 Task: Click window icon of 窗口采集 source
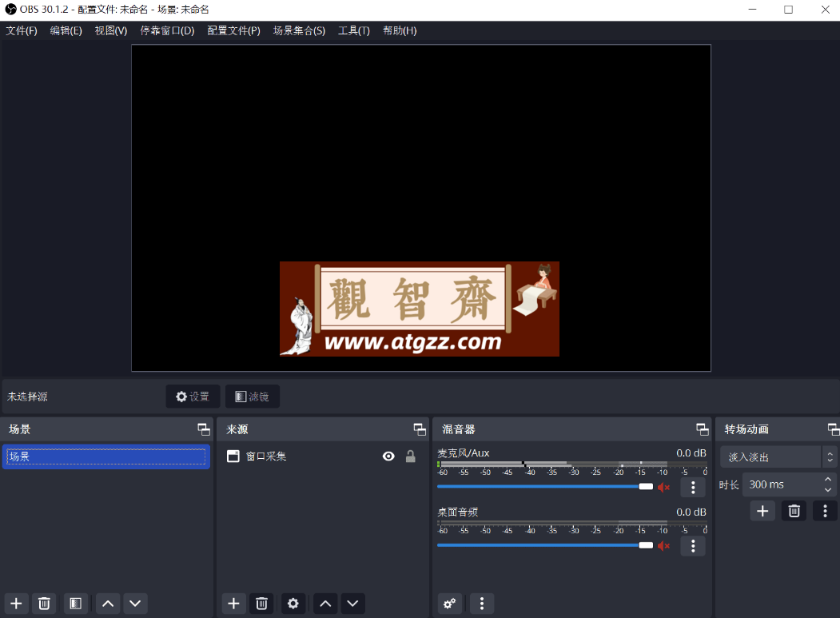(233, 457)
